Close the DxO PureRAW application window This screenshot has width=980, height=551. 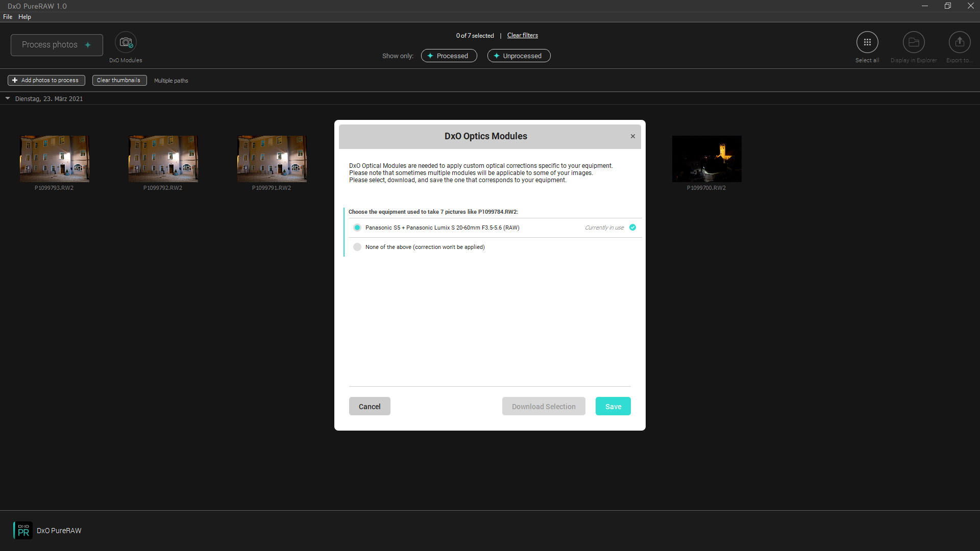coord(970,6)
